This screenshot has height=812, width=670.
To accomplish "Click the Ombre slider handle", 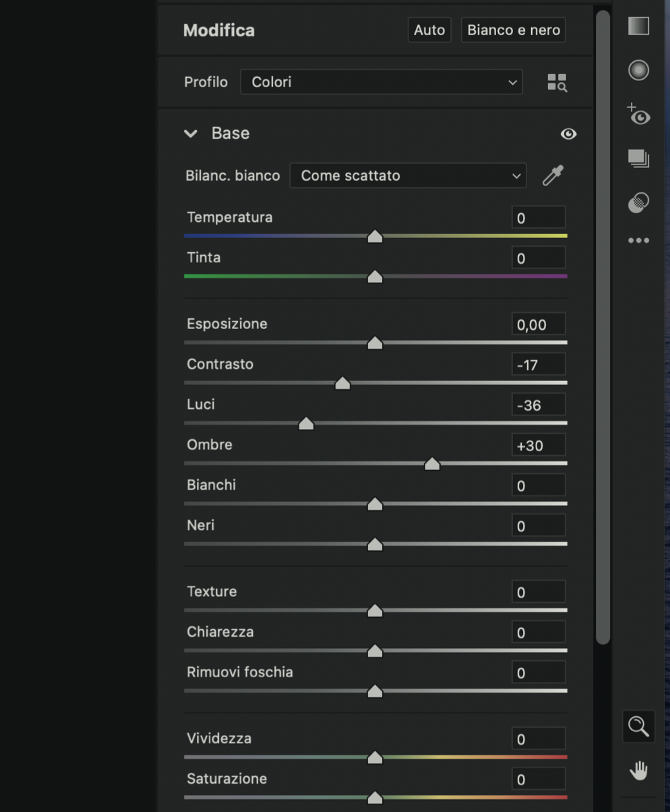I will pos(432,464).
